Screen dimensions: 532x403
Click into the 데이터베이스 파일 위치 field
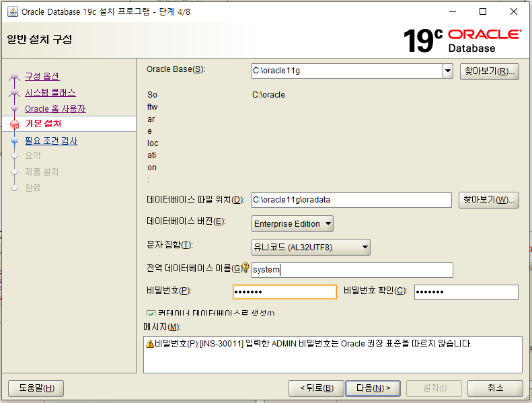352,200
